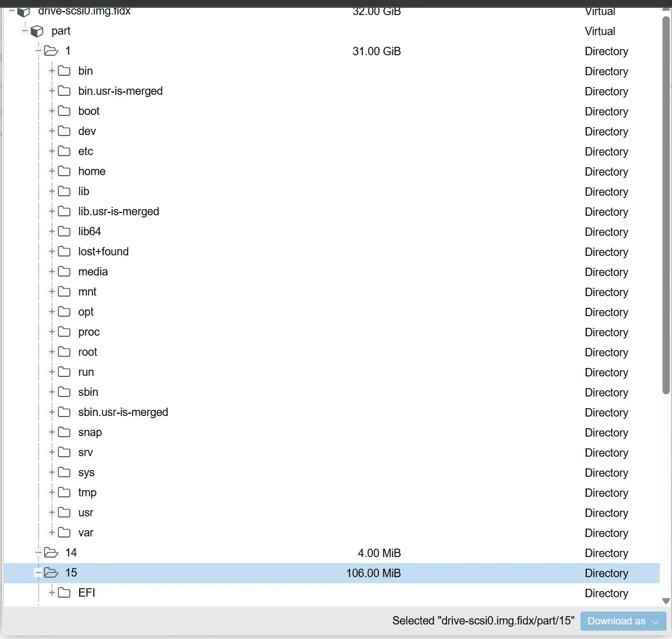The height and width of the screenshot is (639, 672).
Task: Expand the bin.usr-is-merged directory
Action: coord(52,91)
